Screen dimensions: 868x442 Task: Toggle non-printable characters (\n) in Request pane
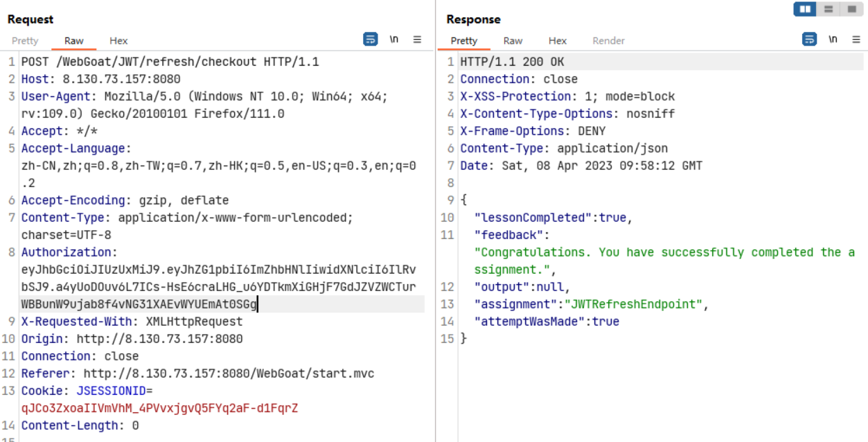click(x=394, y=39)
